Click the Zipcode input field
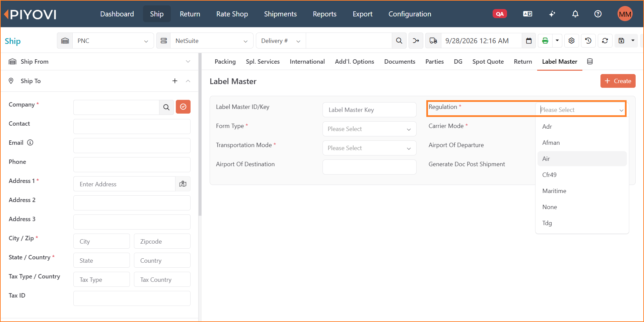 pyautogui.click(x=162, y=241)
